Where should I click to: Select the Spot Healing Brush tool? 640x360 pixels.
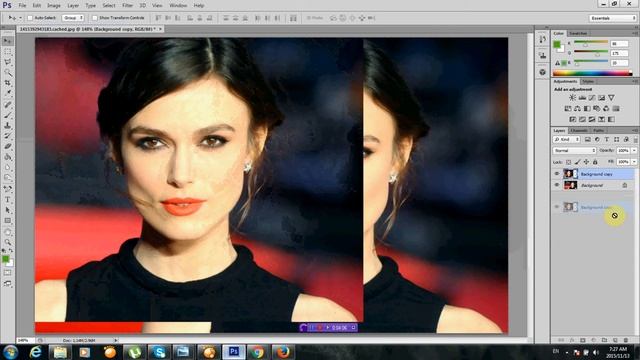[8, 104]
